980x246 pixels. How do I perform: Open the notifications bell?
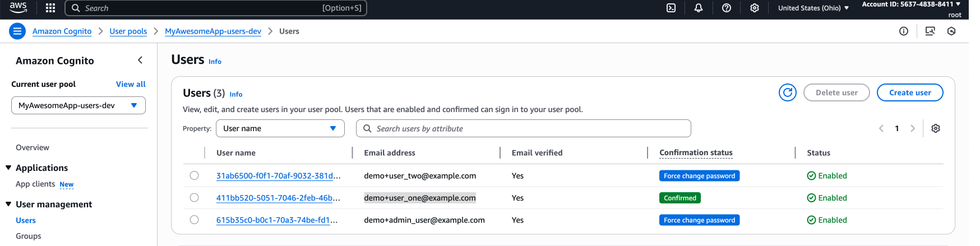point(699,8)
